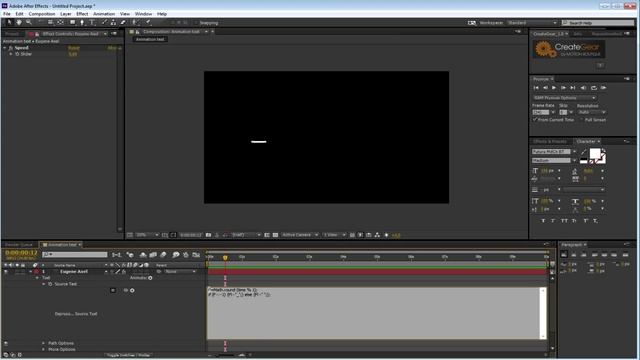The image size is (640, 360).
Task: Select the Horizontal Type tool
Action: coord(92,22)
